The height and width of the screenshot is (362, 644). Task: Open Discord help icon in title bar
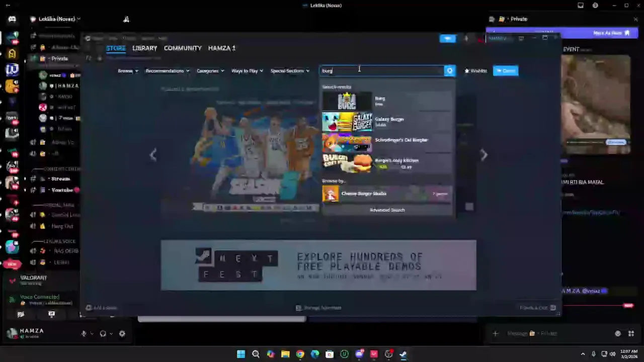coord(595,6)
